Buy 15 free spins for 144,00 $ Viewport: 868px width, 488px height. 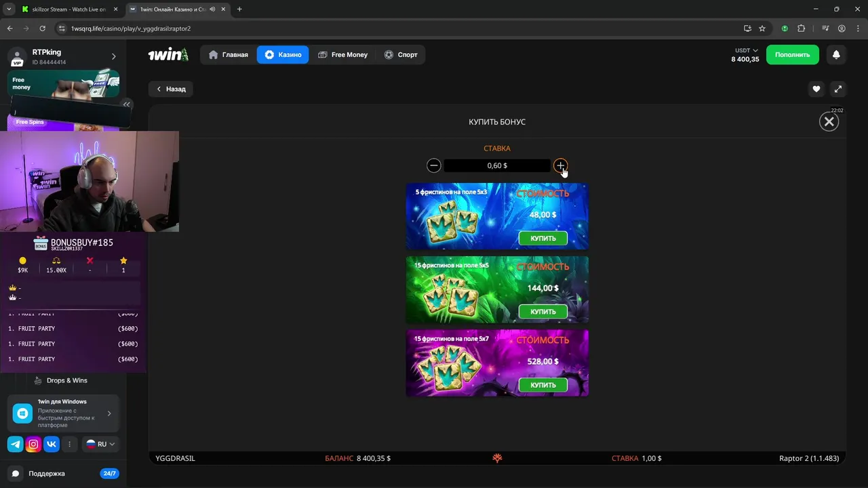[x=543, y=312]
